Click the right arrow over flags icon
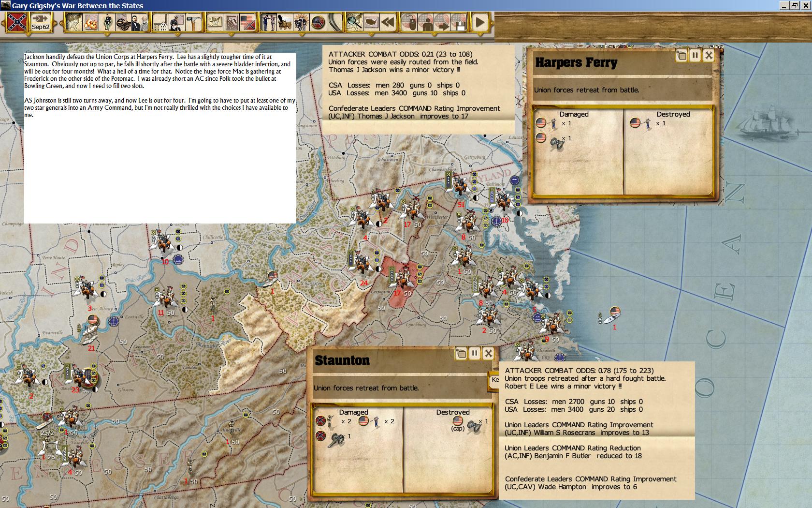The width and height of the screenshot is (812, 508). click(443, 22)
